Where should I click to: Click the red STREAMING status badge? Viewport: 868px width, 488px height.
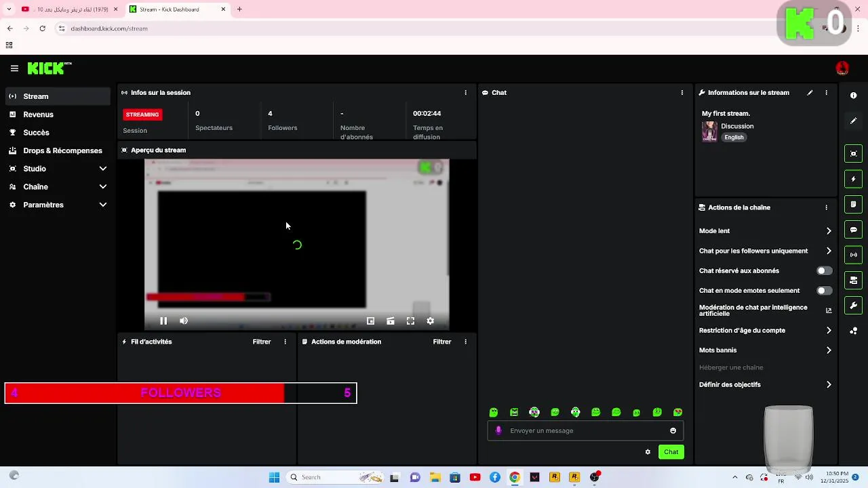(142, 115)
